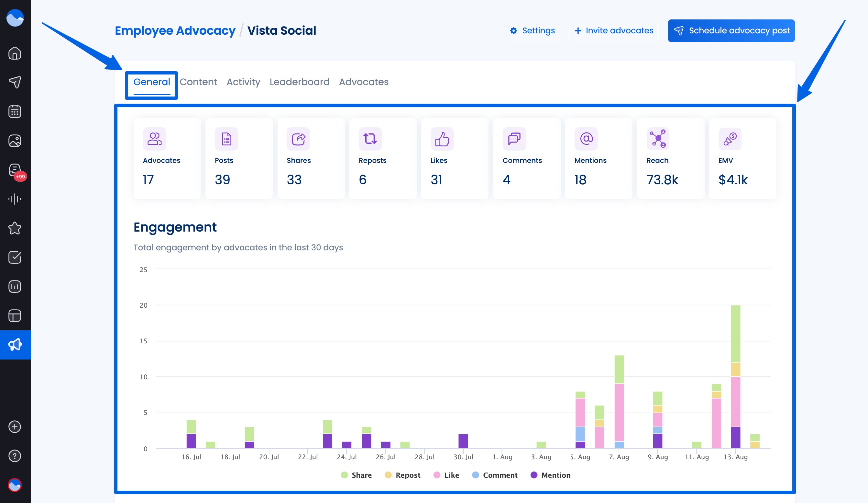Viewport: 868px width, 503px height.
Task: Select the Listening waveform icon
Action: pos(15,199)
